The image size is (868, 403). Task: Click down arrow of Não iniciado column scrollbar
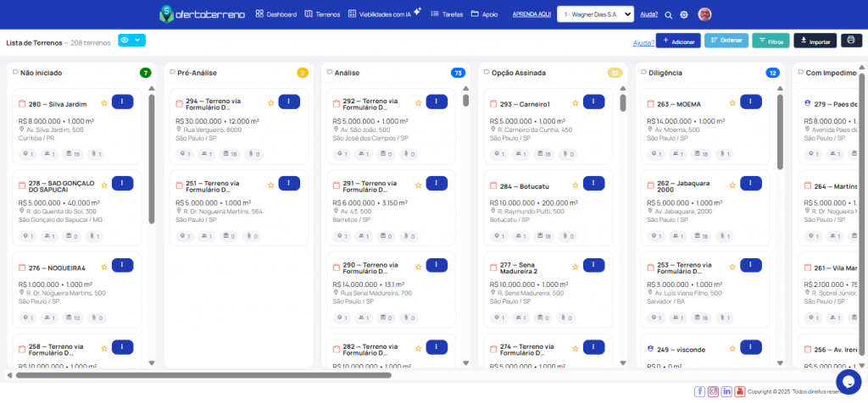click(x=152, y=363)
